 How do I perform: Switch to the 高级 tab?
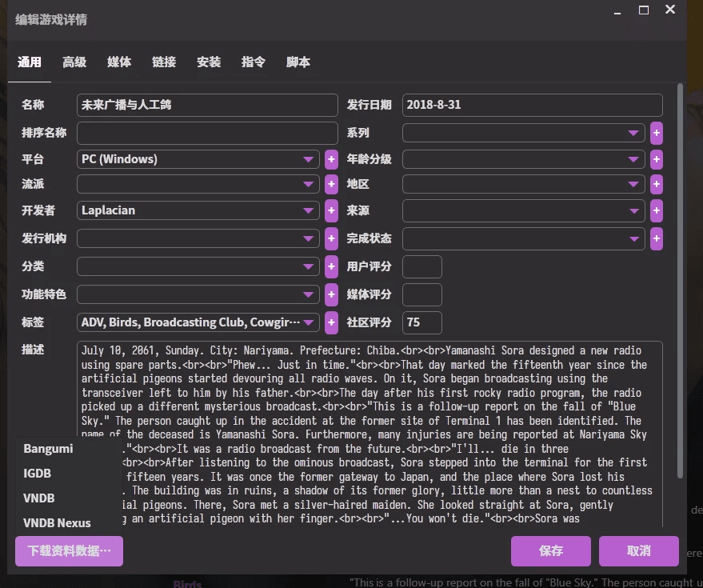point(74,62)
